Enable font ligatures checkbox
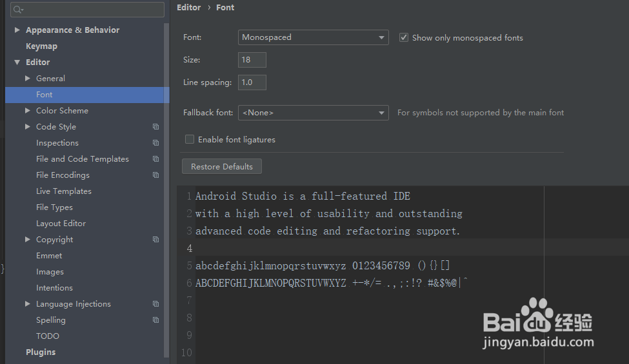The width and height of the screenshot is (629, 364). pos(189,139)
